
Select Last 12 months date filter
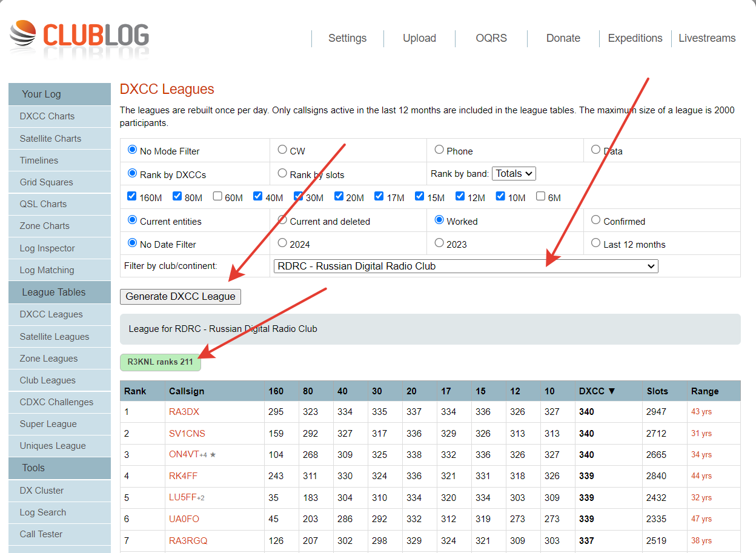pos(596,243)
